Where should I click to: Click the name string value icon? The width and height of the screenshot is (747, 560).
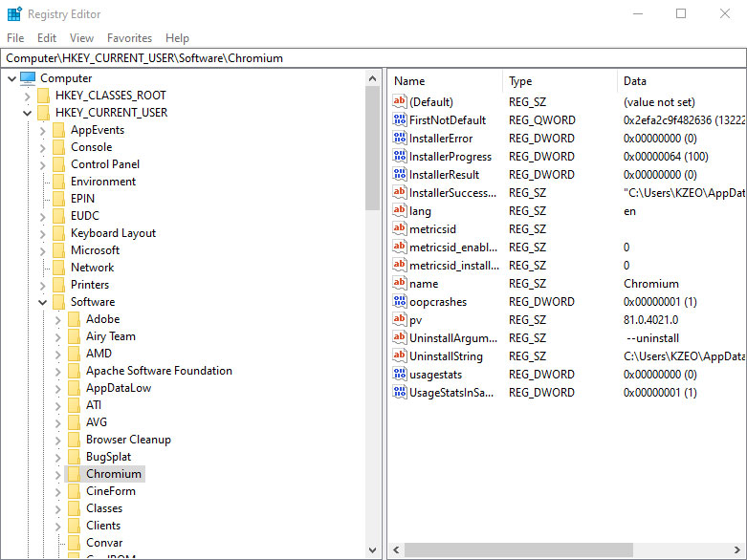pos(399,283)
